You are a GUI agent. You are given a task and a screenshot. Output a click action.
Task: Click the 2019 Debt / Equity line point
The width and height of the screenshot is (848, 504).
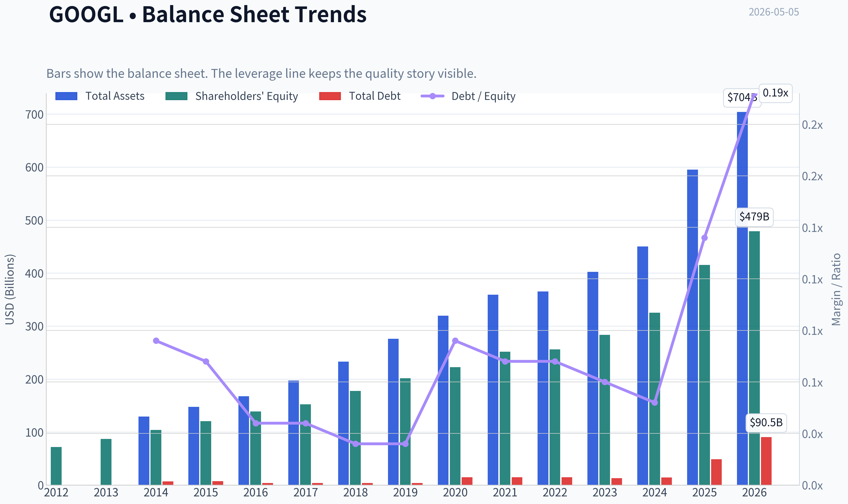point(405,444)
